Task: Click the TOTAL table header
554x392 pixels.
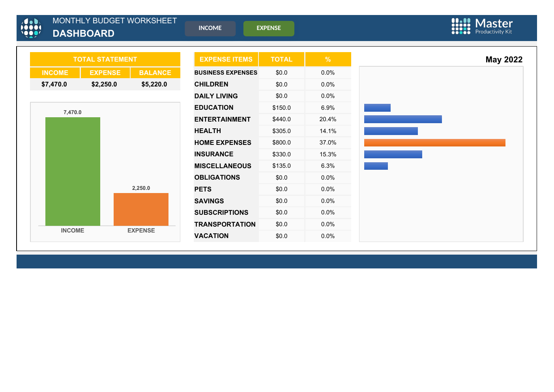Action: point(281,59)
